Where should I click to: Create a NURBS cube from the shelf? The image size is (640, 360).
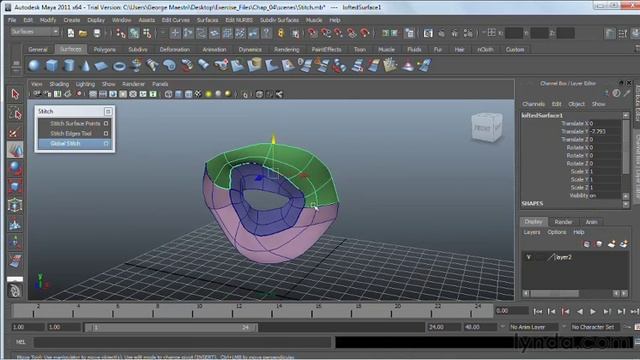point(51,65)
